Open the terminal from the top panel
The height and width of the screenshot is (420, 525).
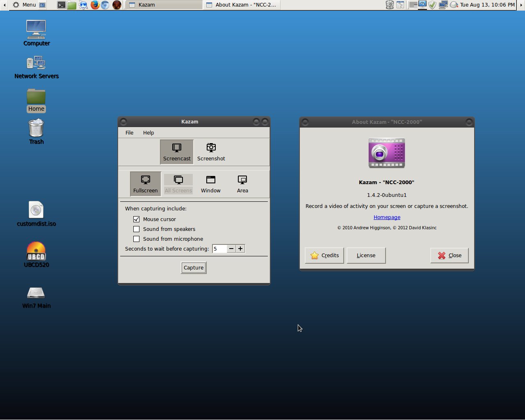[x=62, y=5]
